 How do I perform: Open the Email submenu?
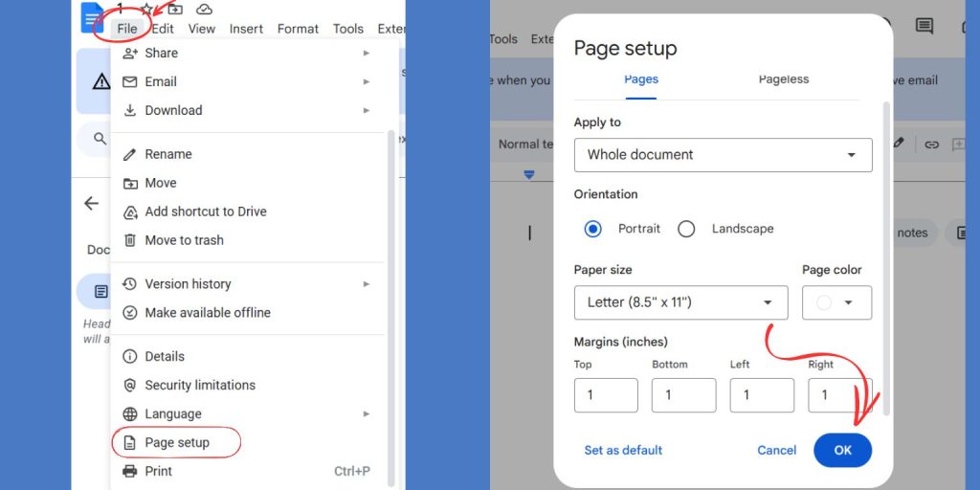pos(249,82)
